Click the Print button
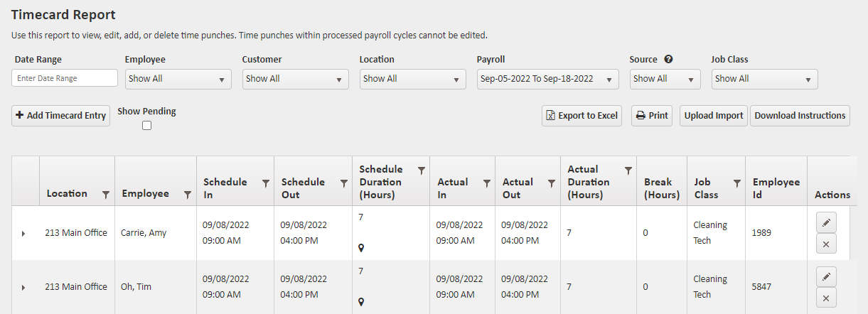 point(652,116)
